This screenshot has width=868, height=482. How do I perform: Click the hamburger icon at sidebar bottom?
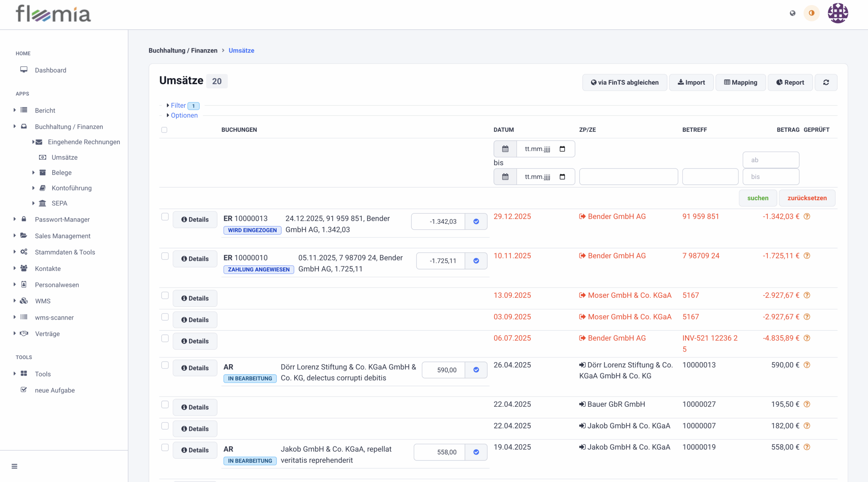point(14,466)
